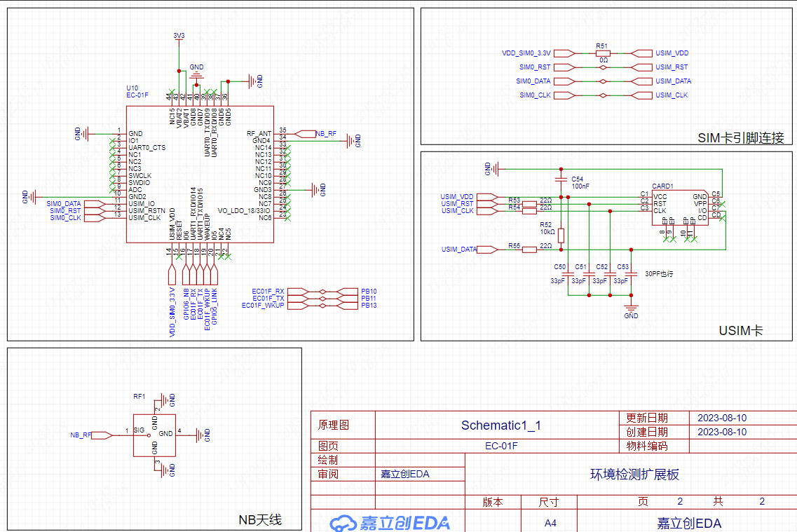Click the RF_ANT pin label on U10
Screen dimensions: 797x532
[259, 134]
